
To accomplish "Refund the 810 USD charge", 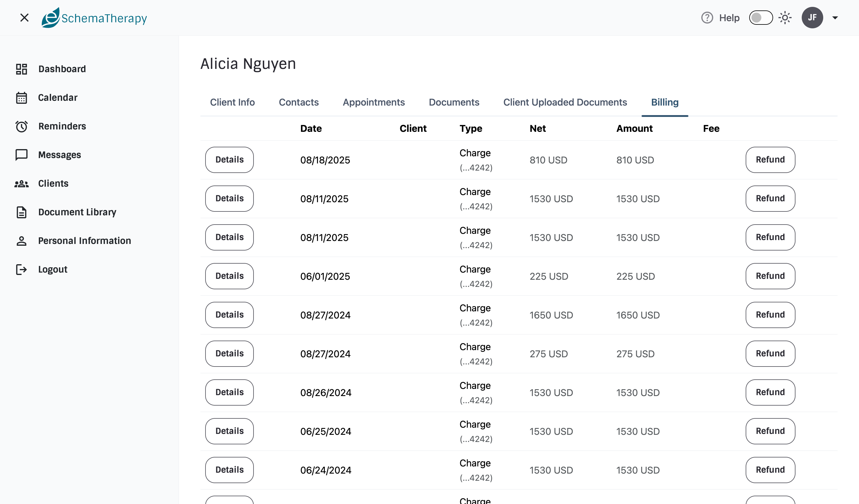I will click(x=770, y=160).
